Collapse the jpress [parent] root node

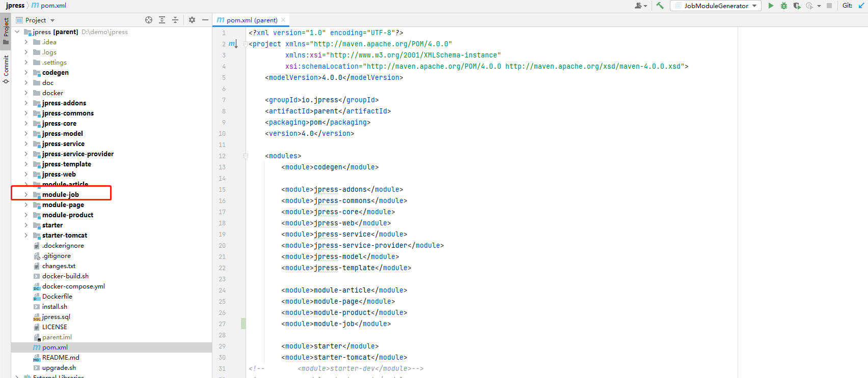tap(18, 32)
